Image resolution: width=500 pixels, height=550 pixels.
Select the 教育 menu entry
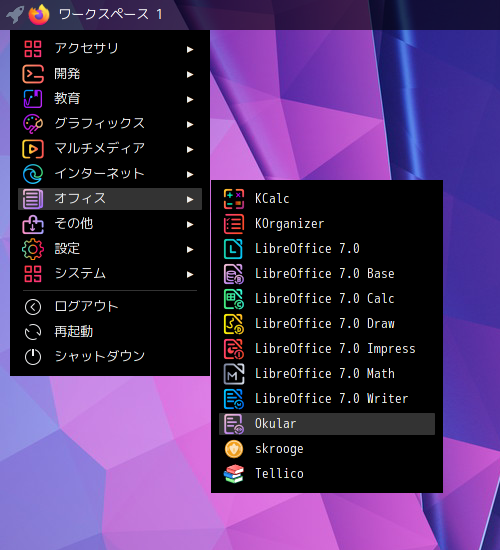110,99
